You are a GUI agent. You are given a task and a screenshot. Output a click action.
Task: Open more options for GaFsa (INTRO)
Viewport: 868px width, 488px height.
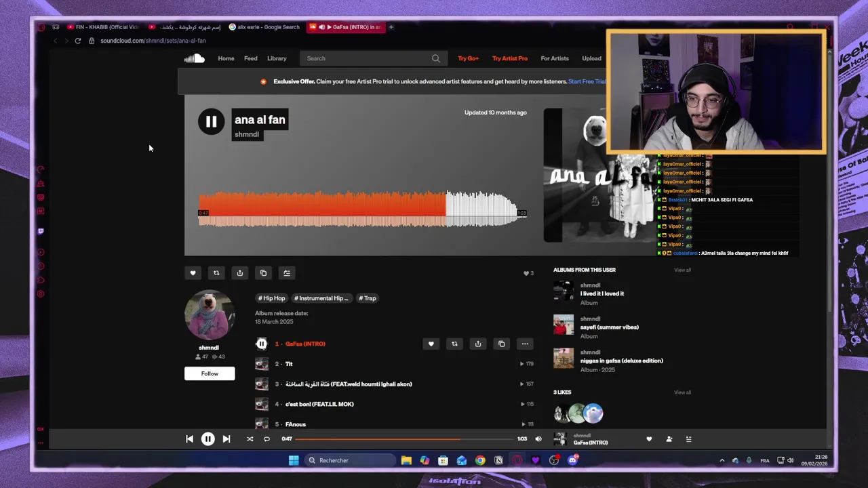coord(525,344)
